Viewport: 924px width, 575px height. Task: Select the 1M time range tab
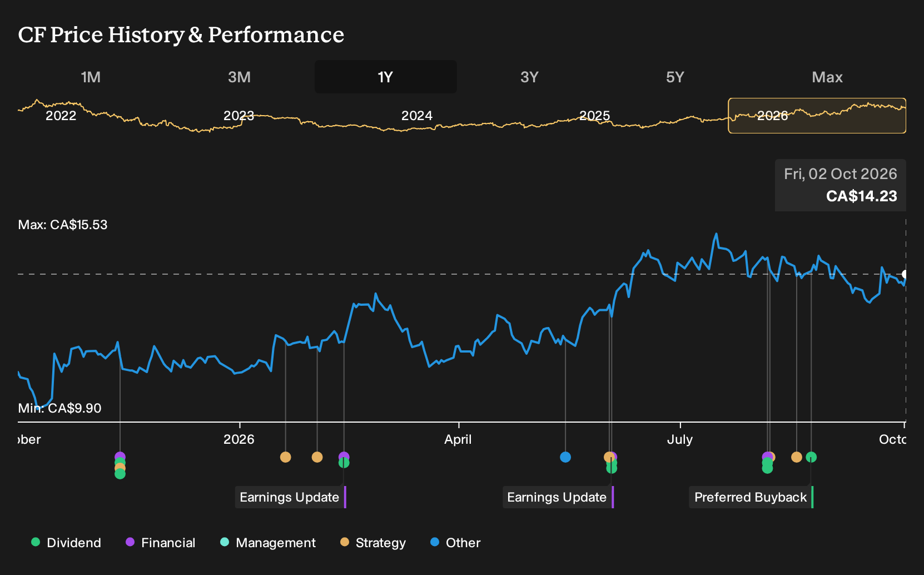(91, 77)
